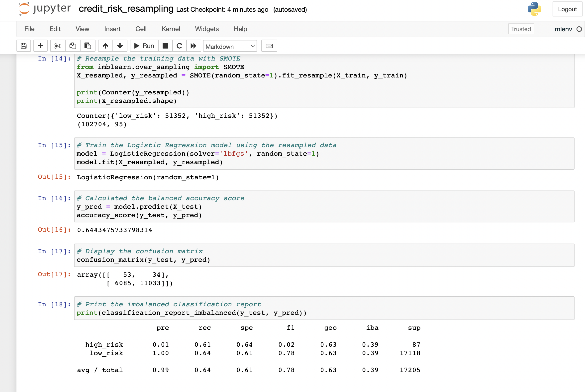The height and width of the screenshot is (392, 585).
Task: Click the Out[15]: output prompt
Action: click(x=54, y=177)
